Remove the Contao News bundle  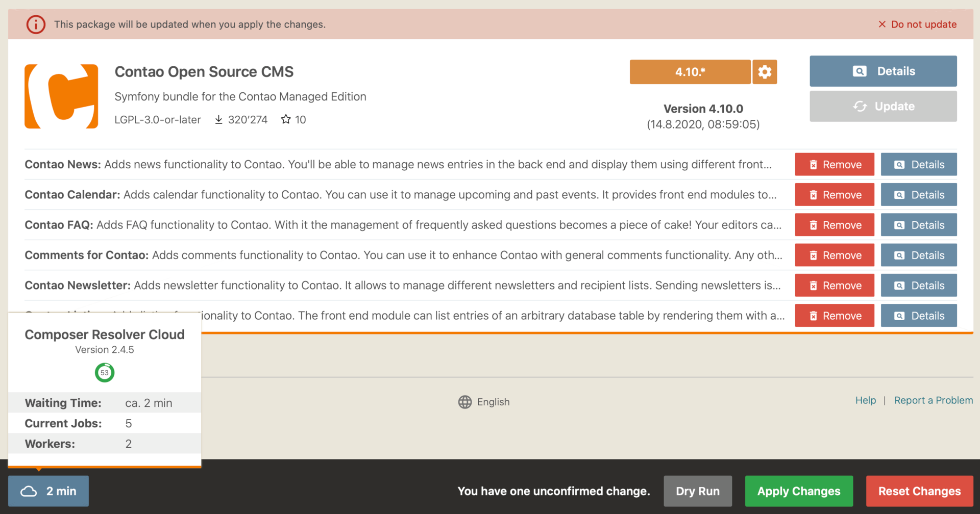pyautogui.click(x=835, y=164)
